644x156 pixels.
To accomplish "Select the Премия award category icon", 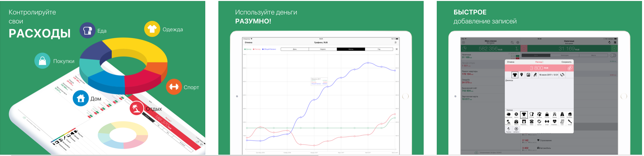I will click(x=554, y=115).
